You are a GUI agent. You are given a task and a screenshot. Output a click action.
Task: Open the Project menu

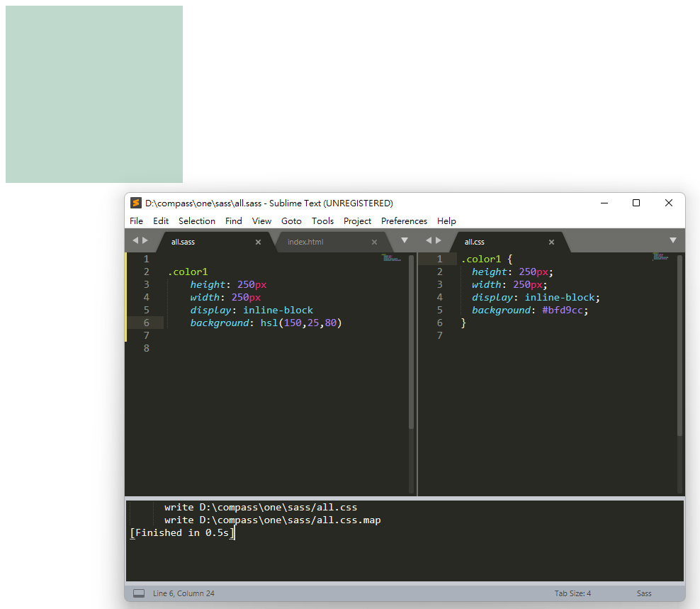[x=357, y=220]
